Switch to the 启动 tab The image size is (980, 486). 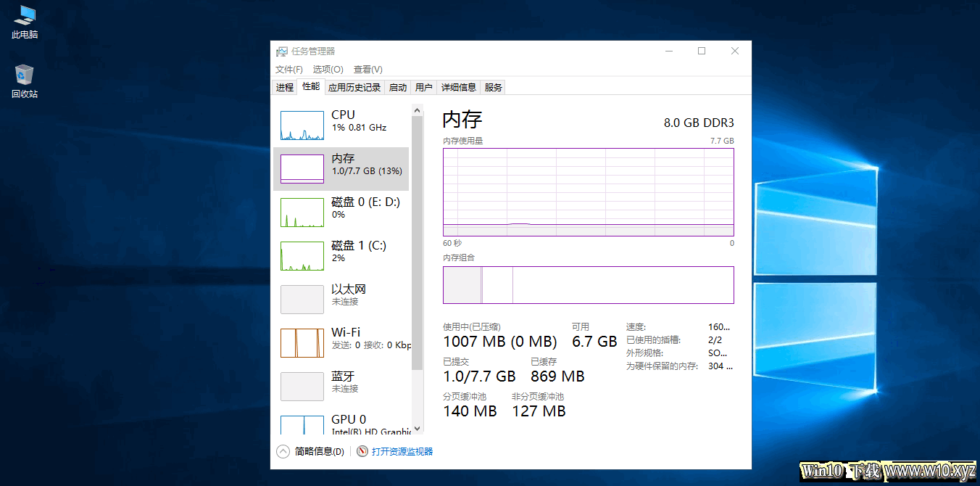[398, 87]
